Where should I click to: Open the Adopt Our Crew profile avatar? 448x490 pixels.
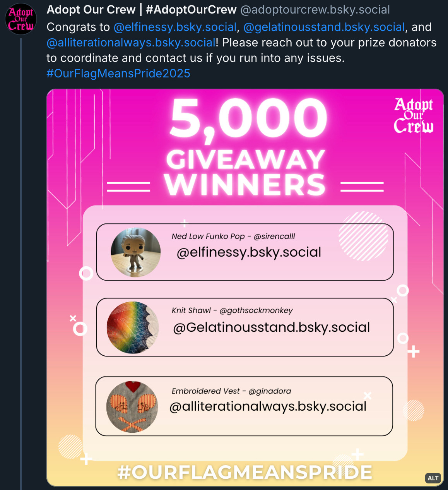21,19
